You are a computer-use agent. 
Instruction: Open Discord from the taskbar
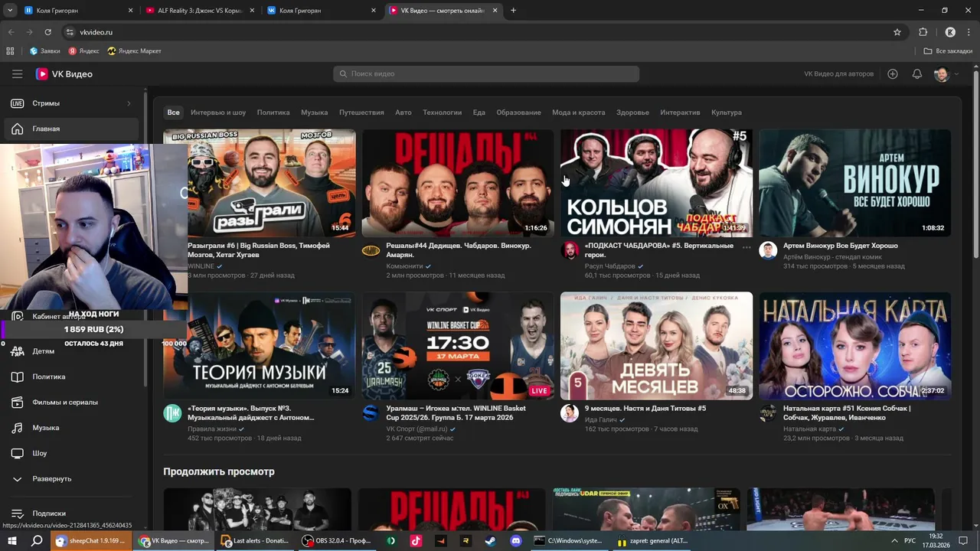515,540
